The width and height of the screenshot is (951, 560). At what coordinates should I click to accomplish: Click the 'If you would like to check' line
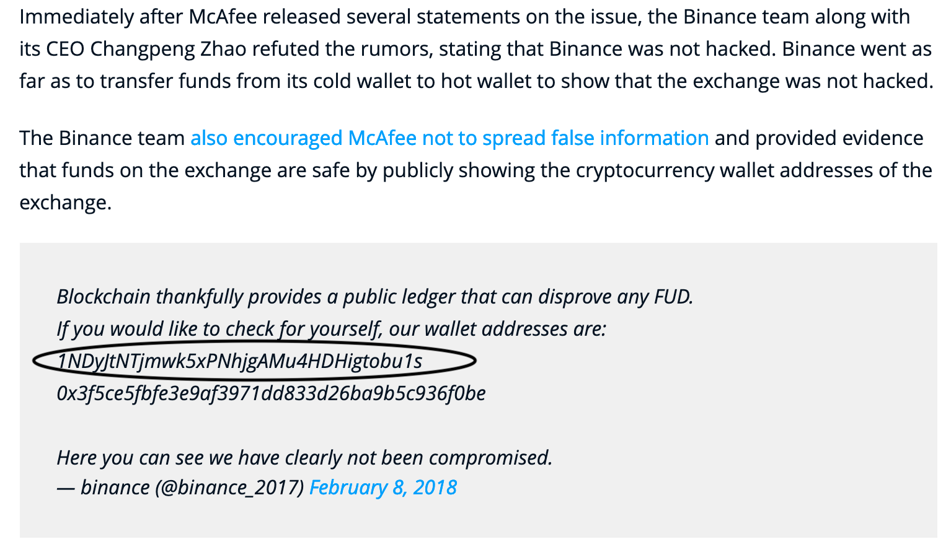(x=331, y=329)
